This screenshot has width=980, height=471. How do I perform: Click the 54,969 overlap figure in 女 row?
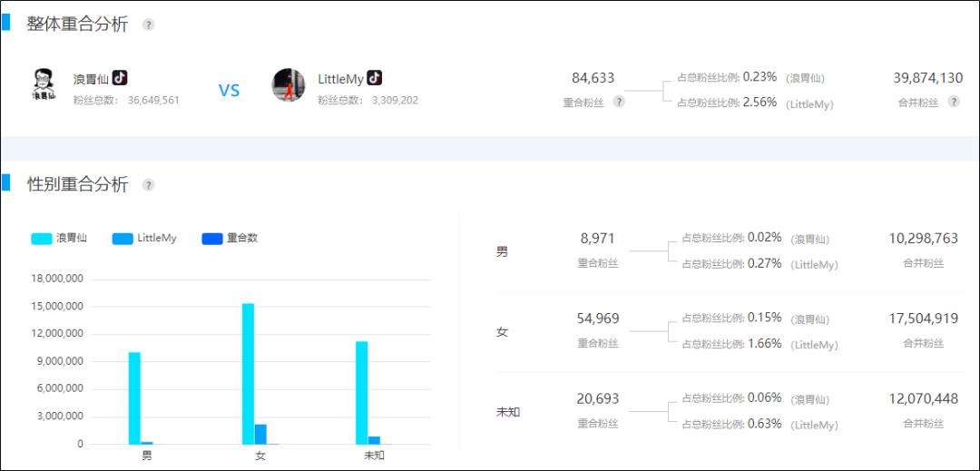597,319
